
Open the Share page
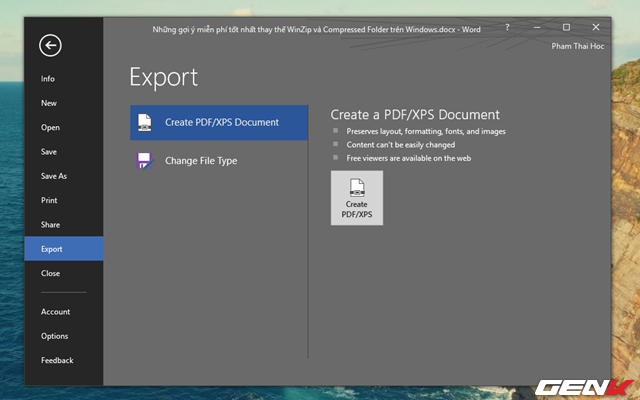(50, 225)
